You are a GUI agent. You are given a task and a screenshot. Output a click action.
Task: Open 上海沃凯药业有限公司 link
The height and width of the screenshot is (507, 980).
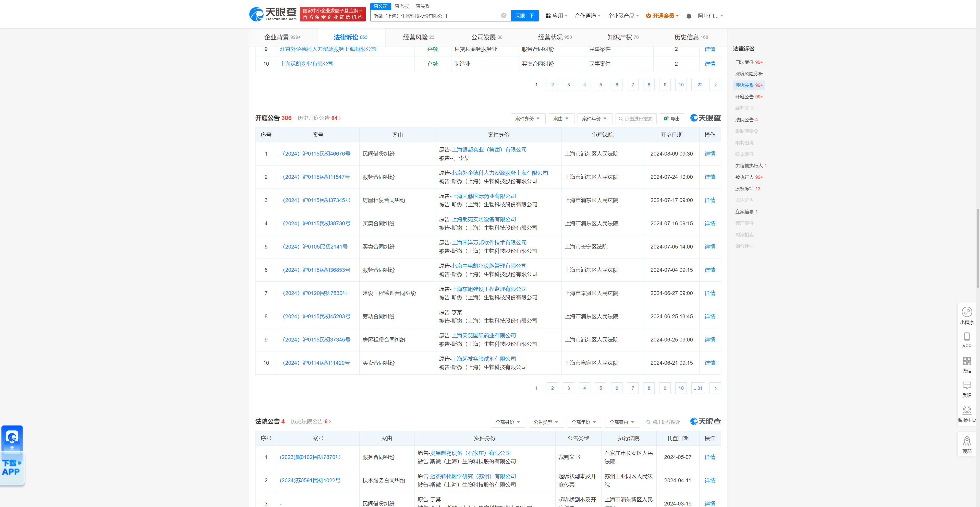307,64
